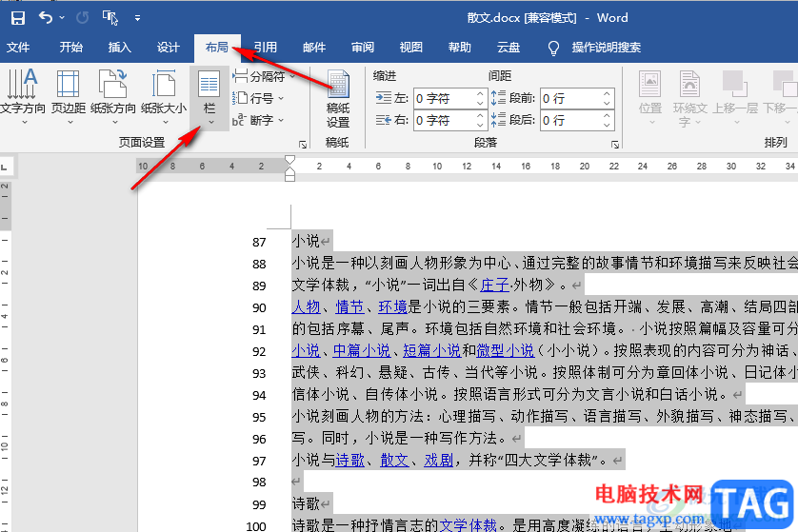
Task: Open the 栏 columns menu
Action: (x=209, y=98)
